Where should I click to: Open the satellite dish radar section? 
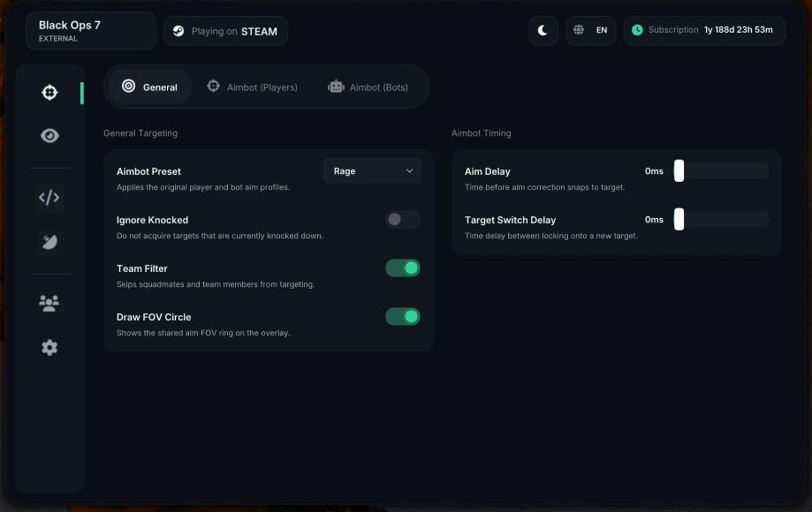click(49, 242)
